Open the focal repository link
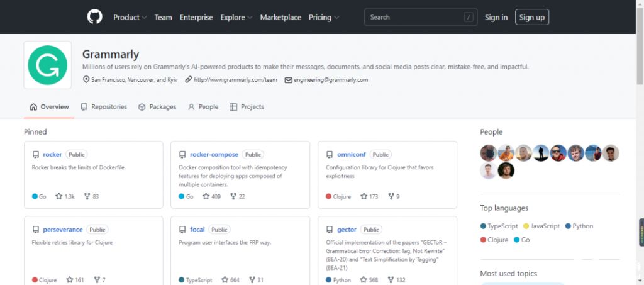Viewport: 644px width, 285px height. tap(197, 230)
